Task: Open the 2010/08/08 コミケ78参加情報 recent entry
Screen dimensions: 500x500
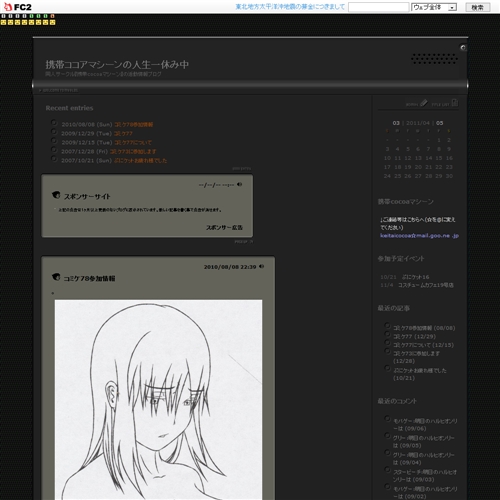Action: tap(134, 124)
